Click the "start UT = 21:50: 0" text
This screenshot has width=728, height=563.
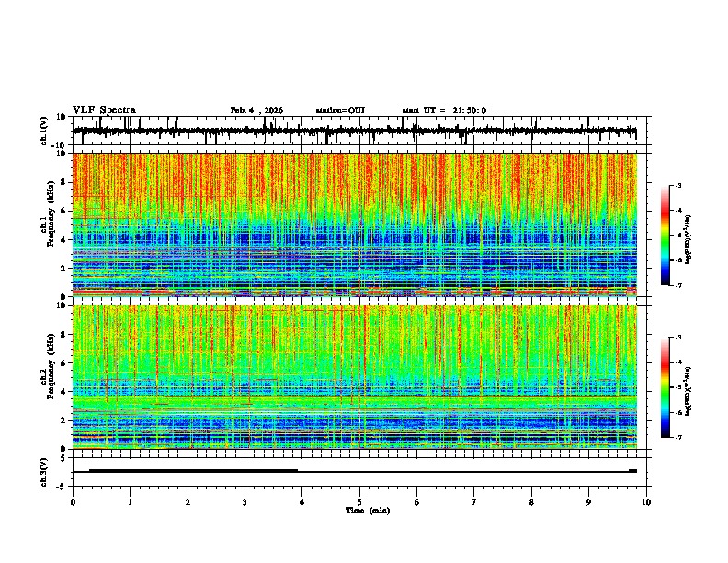444,110
